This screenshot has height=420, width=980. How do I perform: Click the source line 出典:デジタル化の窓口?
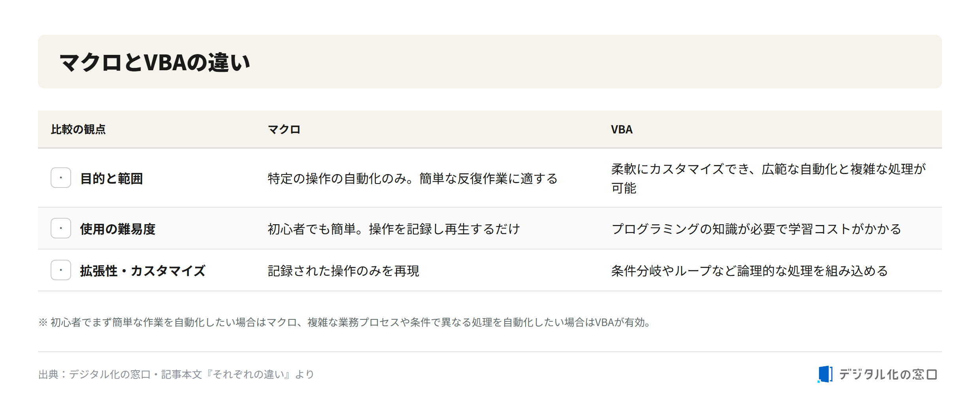coord(176,374)
